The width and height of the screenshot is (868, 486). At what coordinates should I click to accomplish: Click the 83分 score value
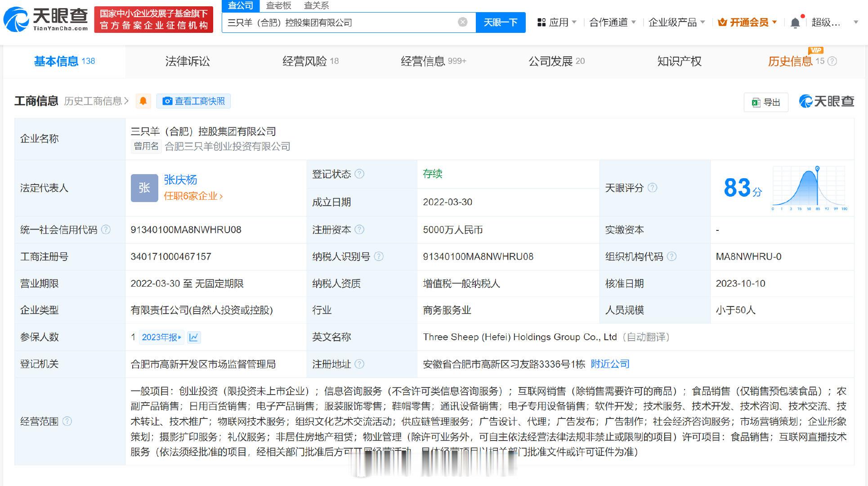point(743,188)
